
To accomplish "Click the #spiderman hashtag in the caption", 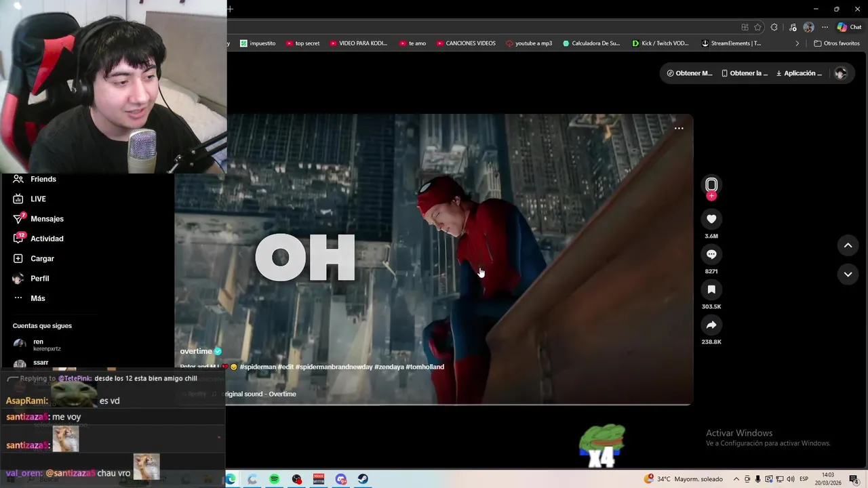I will [x=257, y=367].
